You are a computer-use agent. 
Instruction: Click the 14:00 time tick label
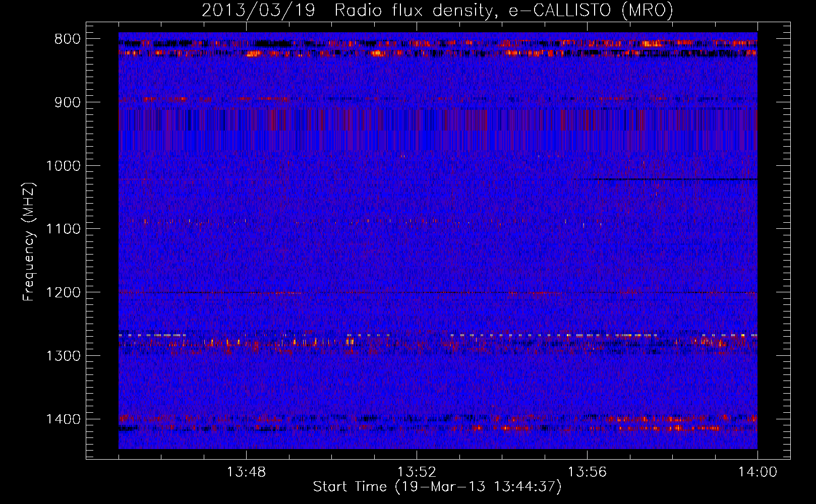[x=757, y=472]
